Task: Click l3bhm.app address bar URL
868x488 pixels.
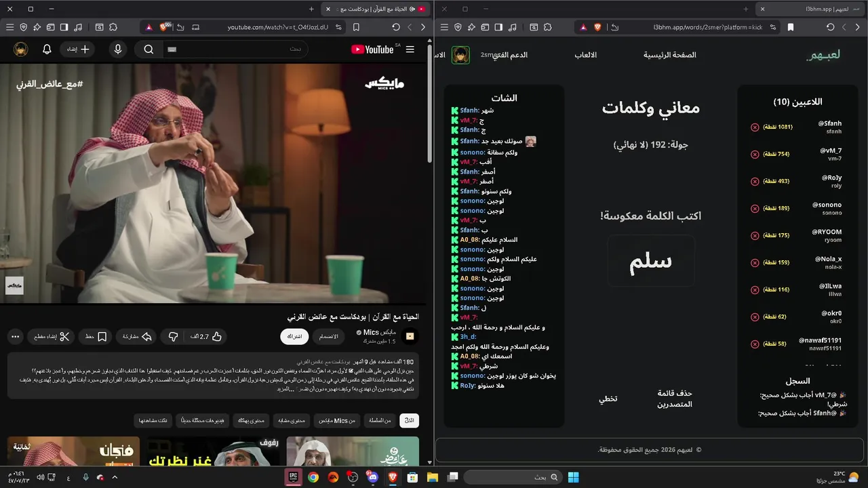Action: 708,27
